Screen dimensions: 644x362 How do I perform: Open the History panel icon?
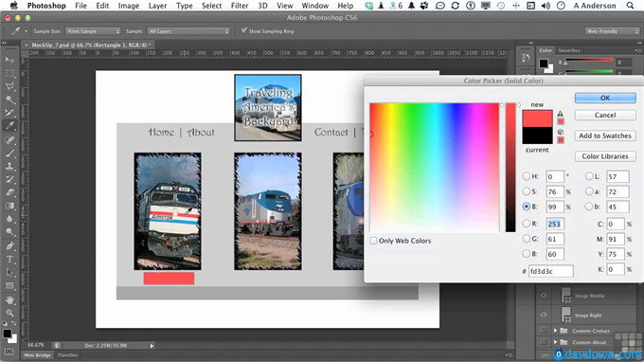[526, 58]
